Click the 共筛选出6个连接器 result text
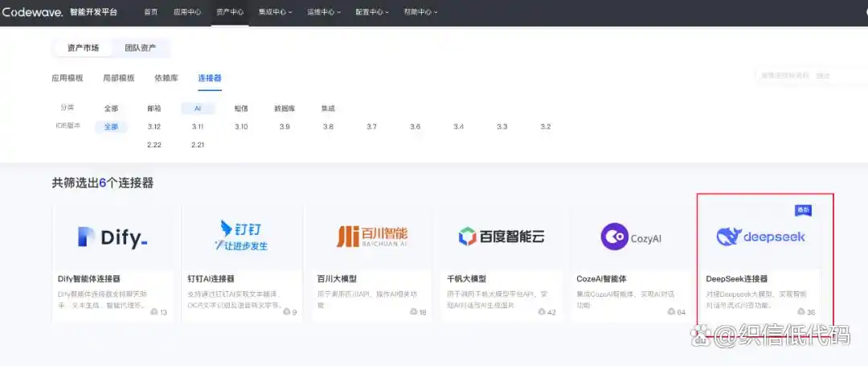The height and width of the screenshot is (366, 868). pos(102,183)
